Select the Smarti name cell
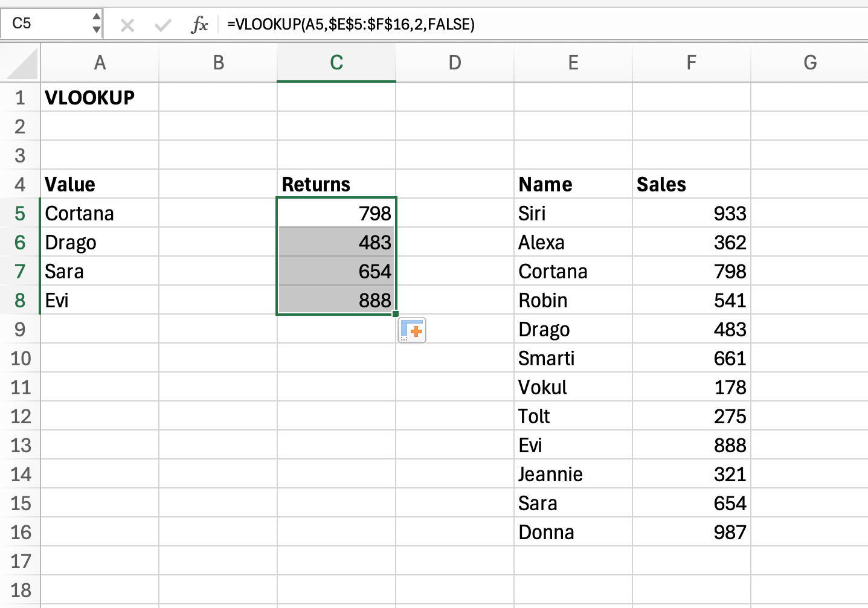 tap(573, 358)
